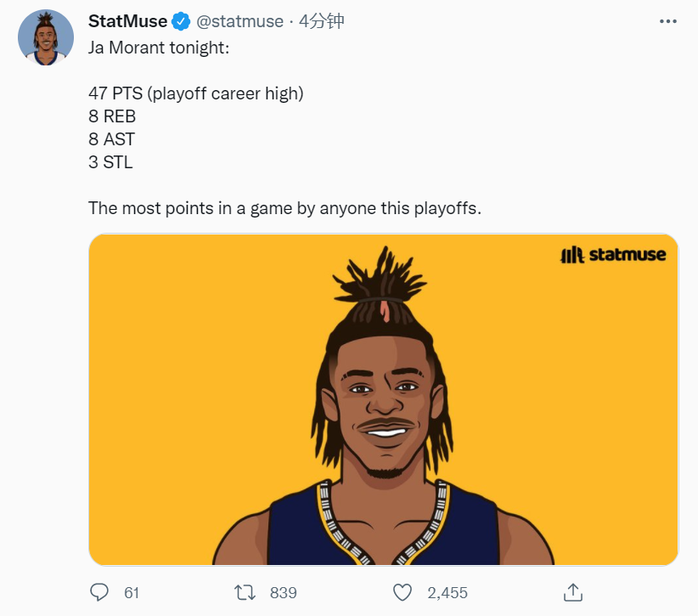Click the '47 PTS (playoff career high)' line
Screen dimensions: 698x616
click(x=196, y=93)
